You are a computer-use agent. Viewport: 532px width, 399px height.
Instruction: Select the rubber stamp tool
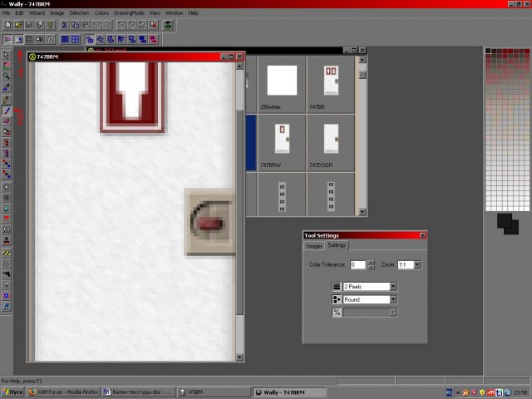click(7, 240)
